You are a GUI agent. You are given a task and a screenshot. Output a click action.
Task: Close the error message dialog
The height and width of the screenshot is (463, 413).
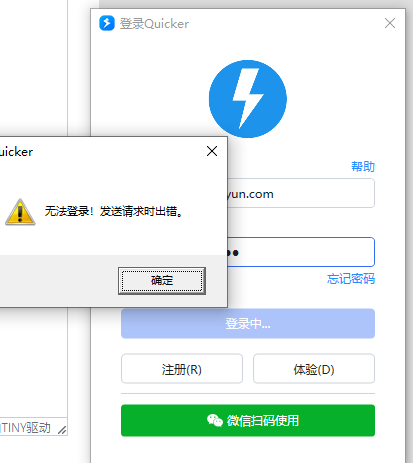(x=212, y=151)
